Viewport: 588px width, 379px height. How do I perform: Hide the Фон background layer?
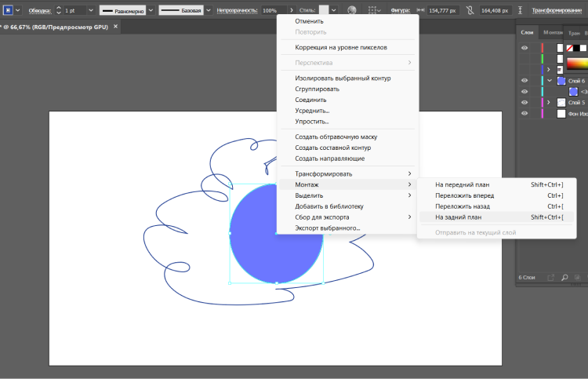coord(524,113)
